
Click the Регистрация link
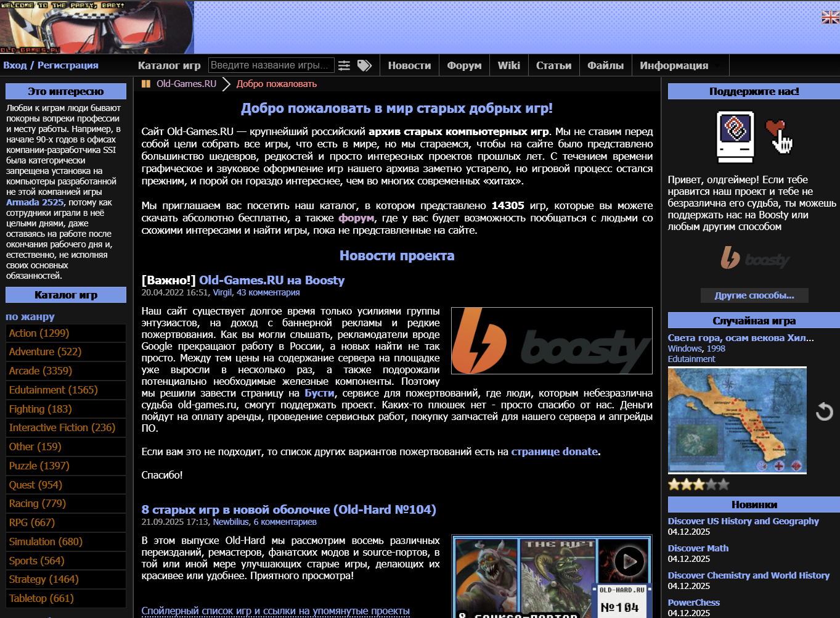click(x=68, y=65)
